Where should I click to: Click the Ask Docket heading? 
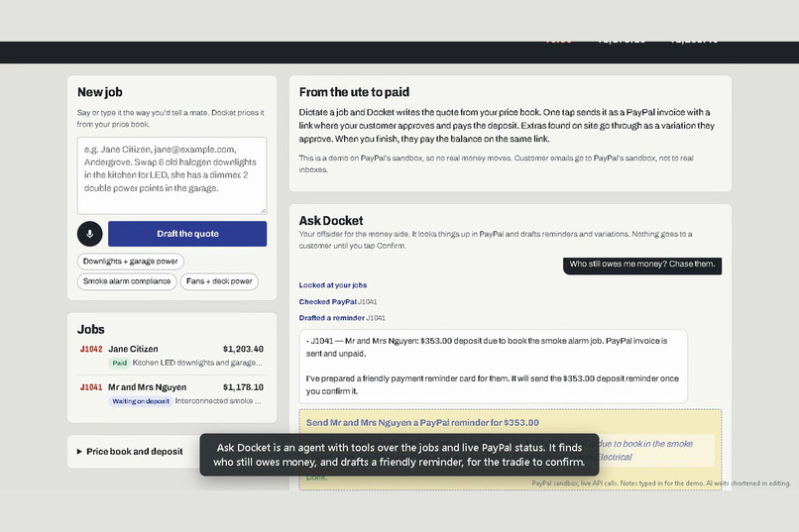click(x=331, y=221)
